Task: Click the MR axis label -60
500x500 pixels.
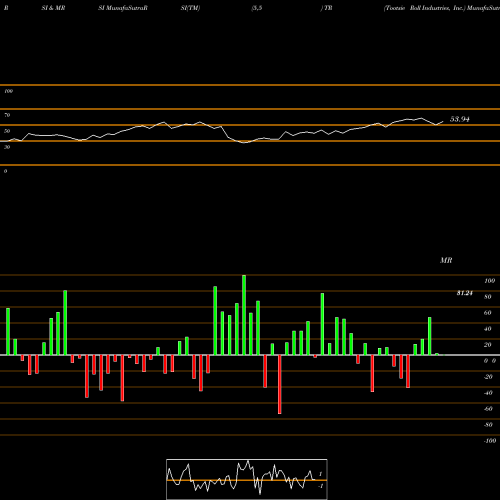Action: [x=488, y=409]
